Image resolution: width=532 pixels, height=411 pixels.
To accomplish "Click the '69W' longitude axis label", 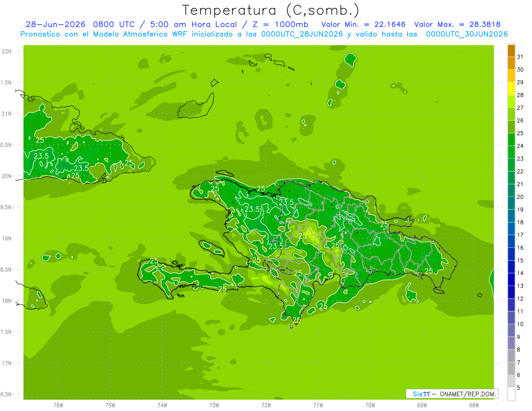I will click(422, 405).
